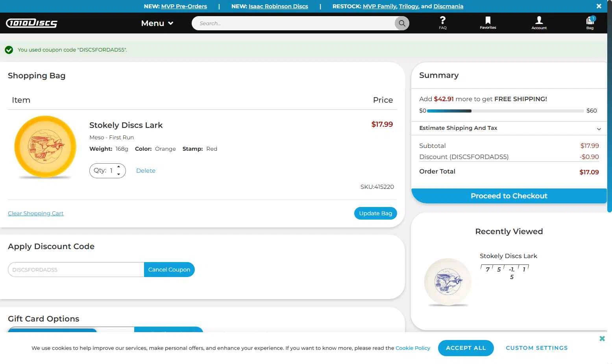The height and width of the screenshot is (364, 612).
Task: Open the Discmania restock link
Action: pos(448,6)
